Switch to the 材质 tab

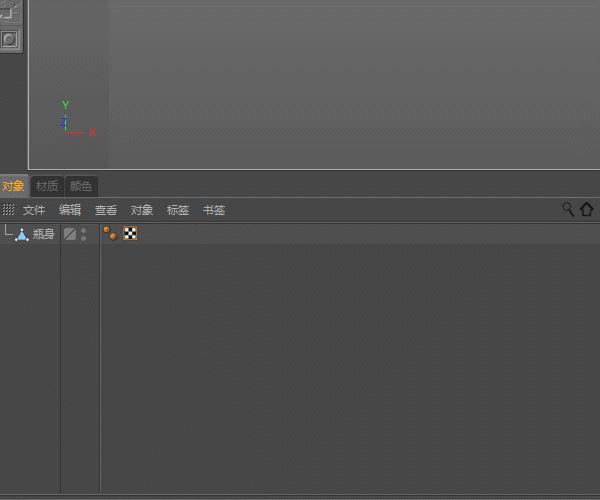(x=47, y=186)
